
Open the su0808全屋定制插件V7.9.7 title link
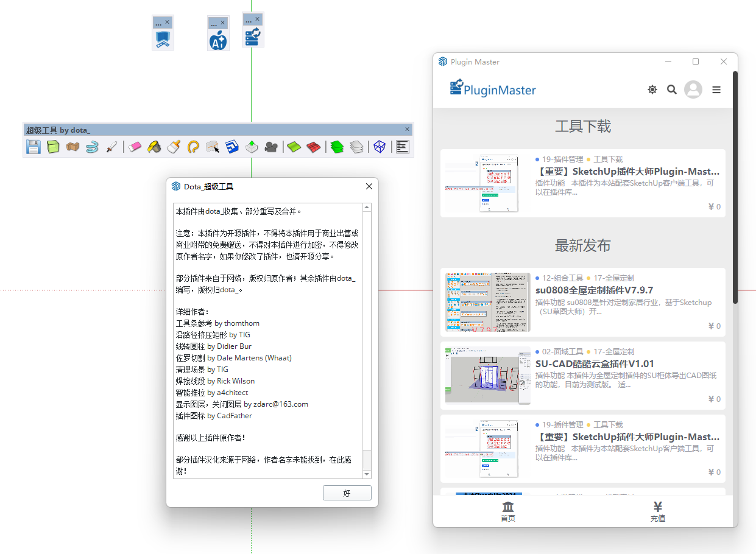(594, 290)
